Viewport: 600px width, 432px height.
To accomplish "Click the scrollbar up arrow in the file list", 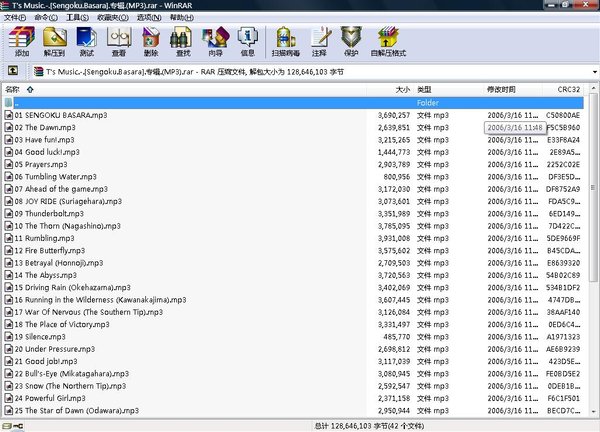I will (593, 88).
